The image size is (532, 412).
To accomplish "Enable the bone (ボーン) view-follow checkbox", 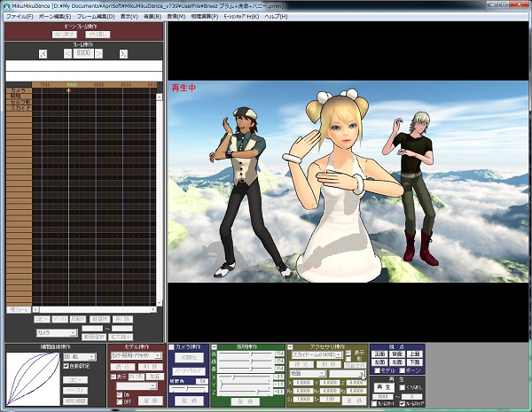I will [x=403, y=370].
